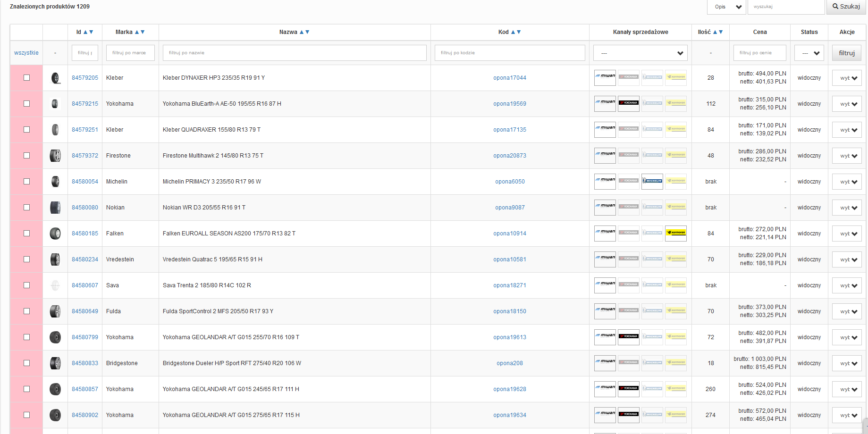Click the Kormoran channel icon in Falken EUROALL row
868x434 pixels.
[675, 233]
